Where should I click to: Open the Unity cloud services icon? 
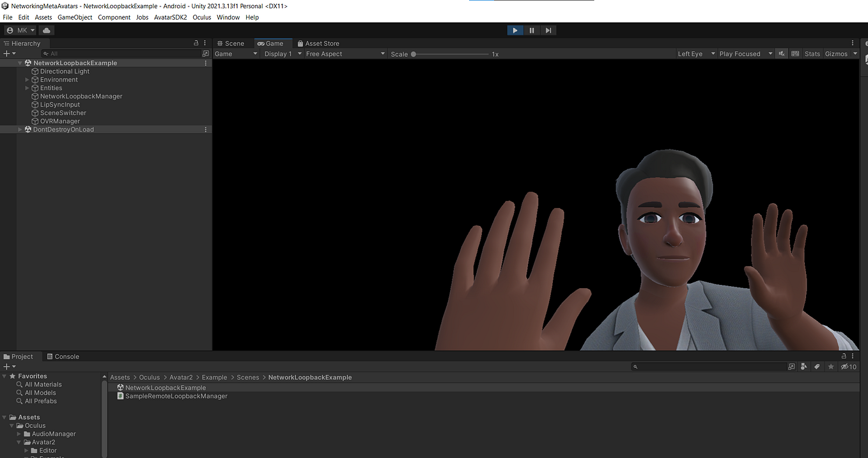46,29
